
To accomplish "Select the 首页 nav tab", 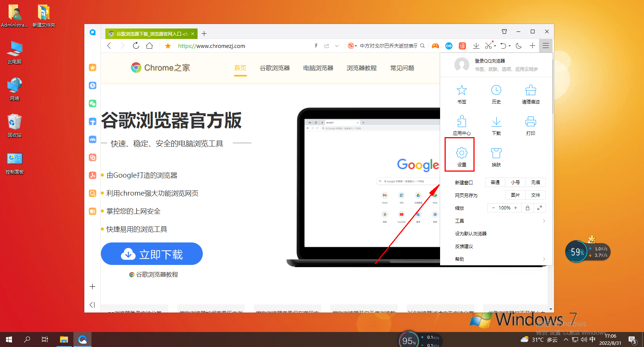I will (240, 68).
